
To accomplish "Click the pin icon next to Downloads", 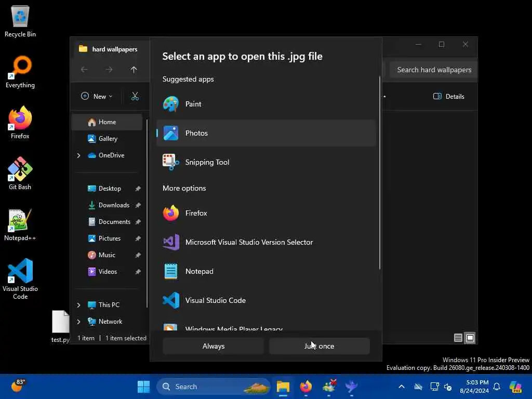I will 138,205.
